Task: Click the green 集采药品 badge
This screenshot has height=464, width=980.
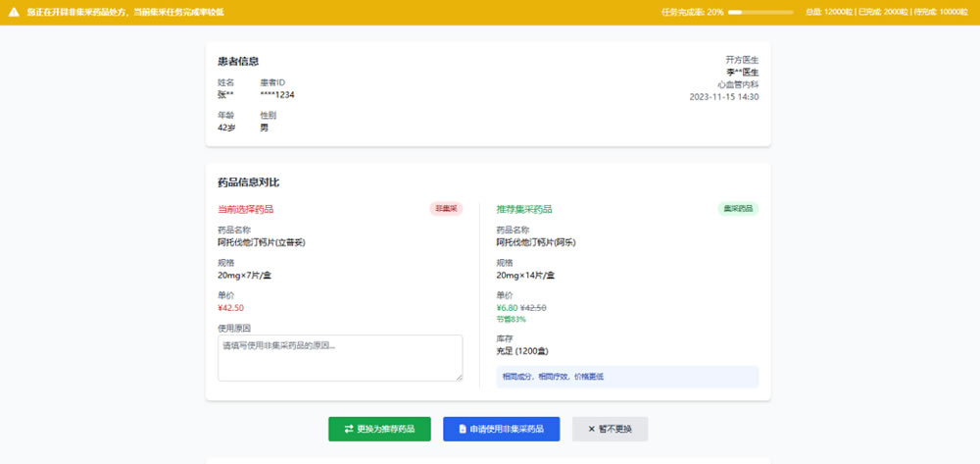Action: point(738,209)
